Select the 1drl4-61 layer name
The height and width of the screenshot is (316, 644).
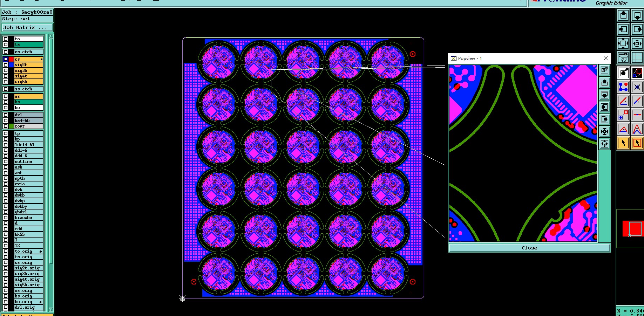pyautogui.click(x=28, y=145)
